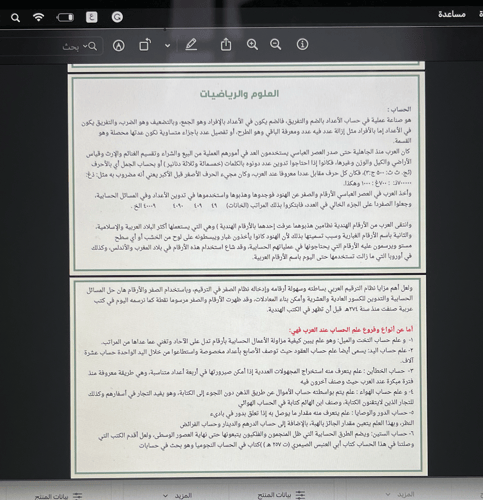Viewport: 483px width, 500px height.
Task: Open the Wi-Fi status menu
Action: tap(39, 17)
